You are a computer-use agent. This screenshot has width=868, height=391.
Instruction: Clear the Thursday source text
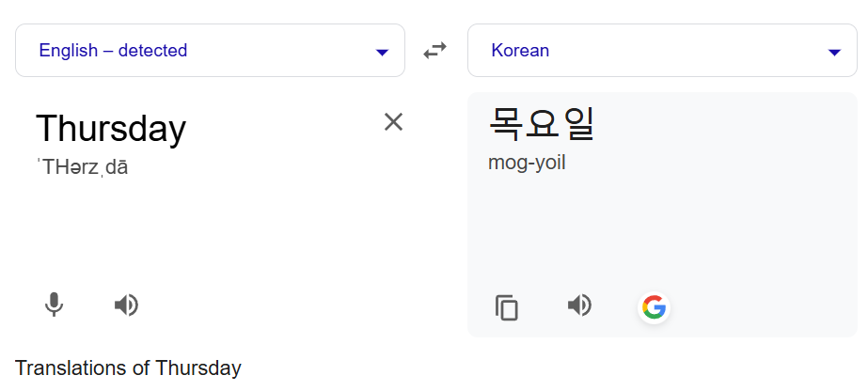pos(393,121)
